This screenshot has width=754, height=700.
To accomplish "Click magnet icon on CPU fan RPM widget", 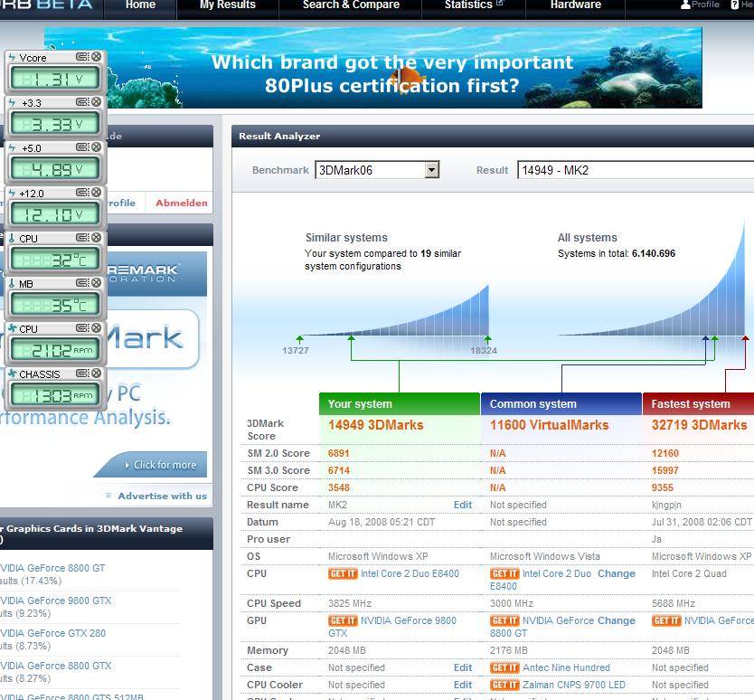I will point(82,328).
